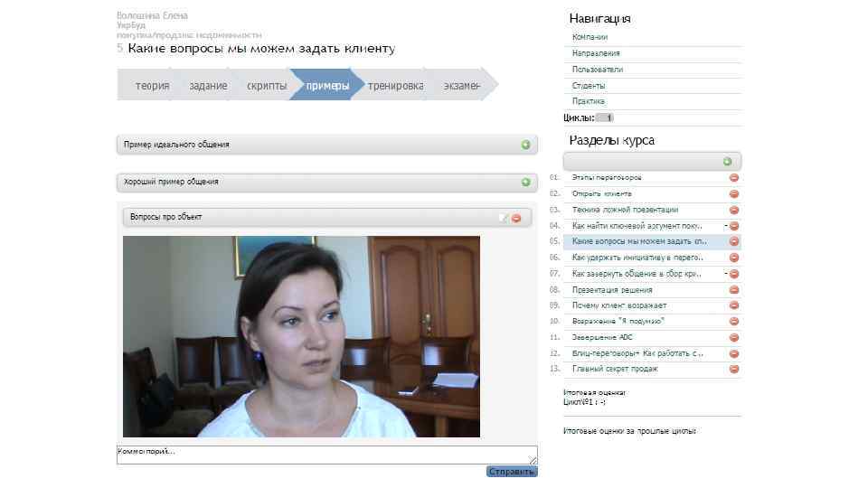The height and width of the screenshot is (488, 868).
Task: Remove section 'Как завернуть общение' via red icon
Action: [734, 273]
